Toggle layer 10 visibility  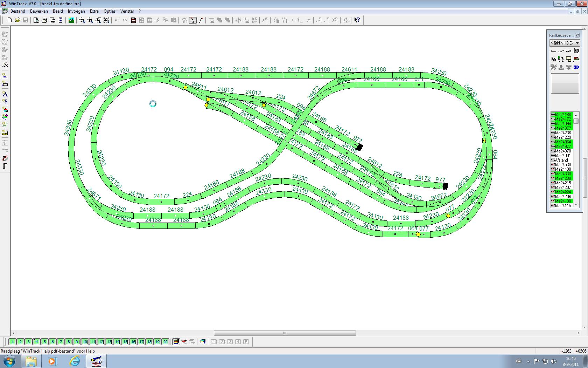[x=85, y=342]
